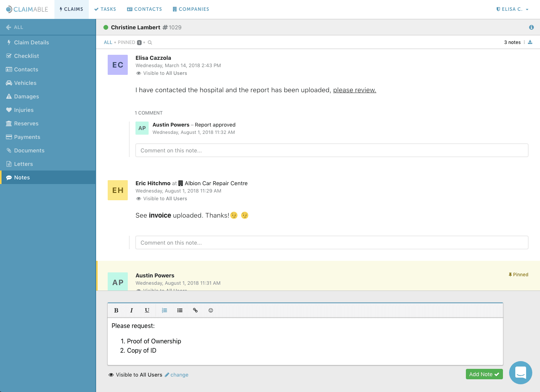The image size is (540, 392).
Task: Open the claim info icon near claim header
Action: (x=532, y=27)
